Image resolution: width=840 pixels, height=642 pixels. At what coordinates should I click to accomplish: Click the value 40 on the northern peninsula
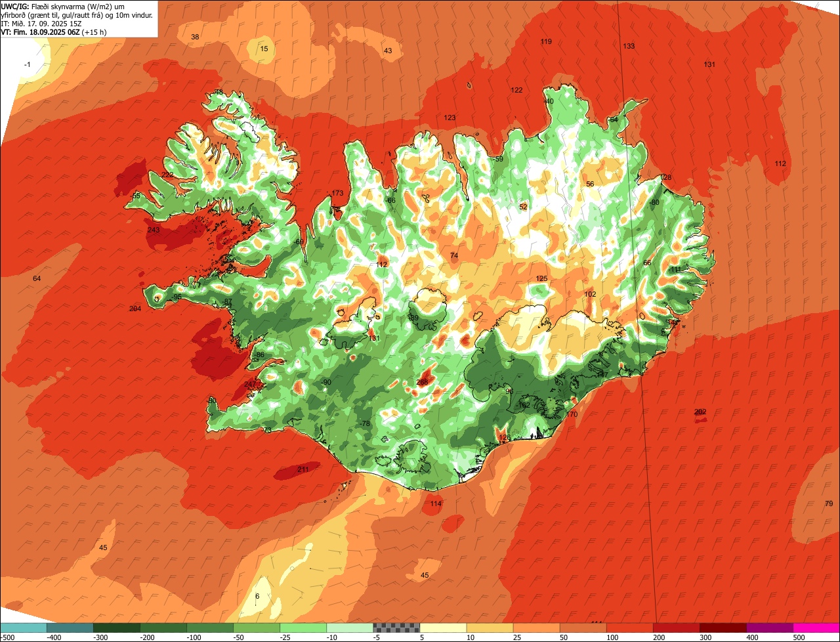click(549, 101)
